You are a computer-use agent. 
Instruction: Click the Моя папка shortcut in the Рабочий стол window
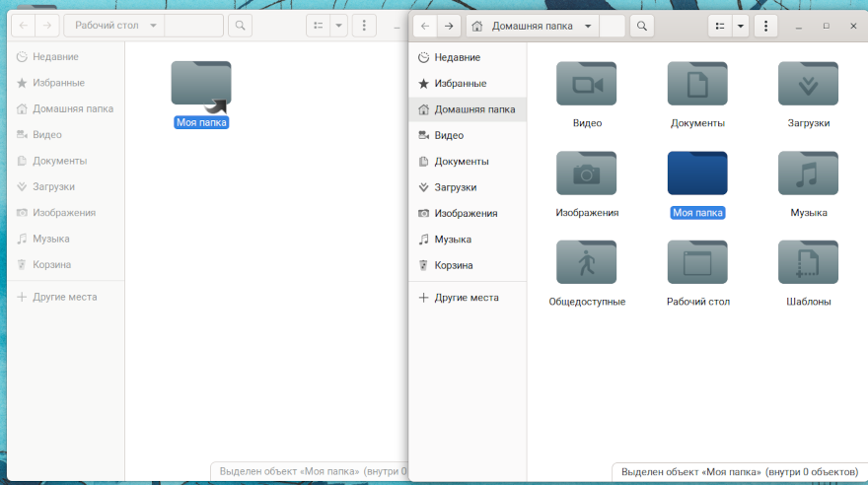200,88
